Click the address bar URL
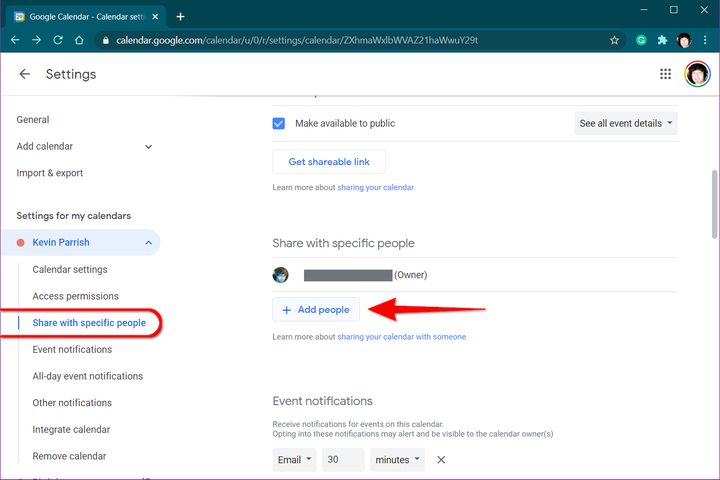The height and width of the screenshot is (480, 720). 297,40
